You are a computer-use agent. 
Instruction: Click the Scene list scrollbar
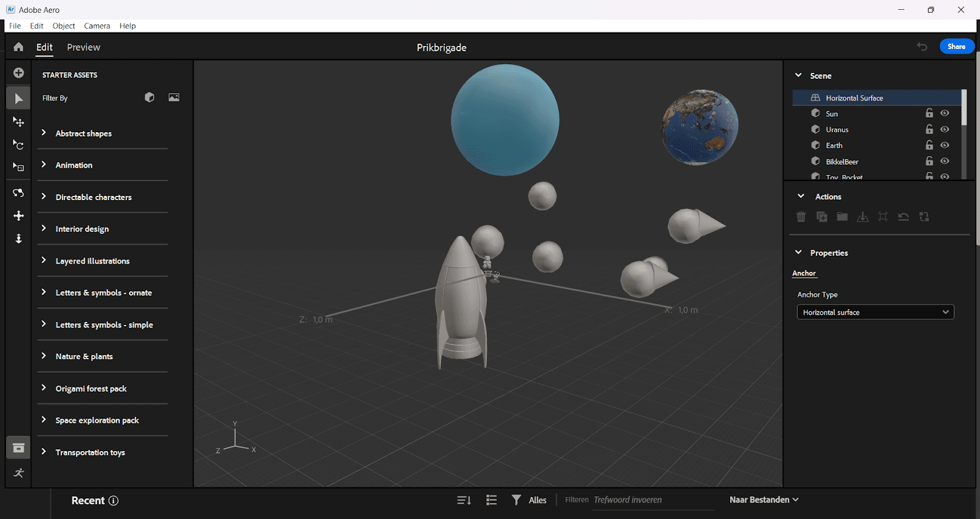(x=964, y=108)
